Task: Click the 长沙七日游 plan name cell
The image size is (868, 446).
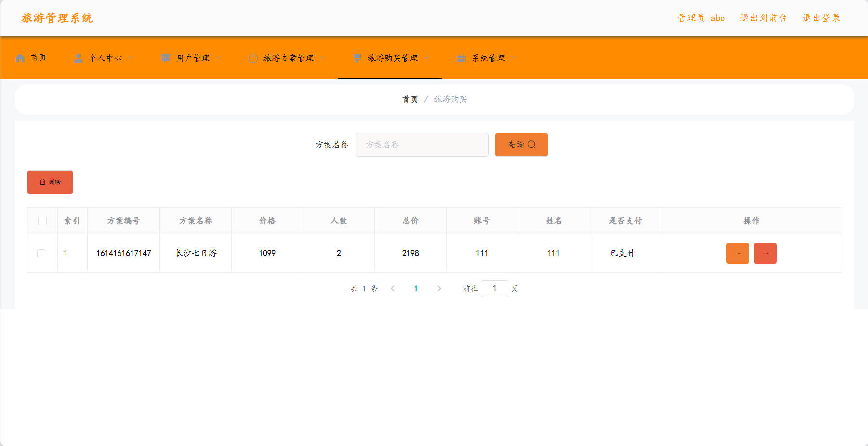Action: (196, 253)
